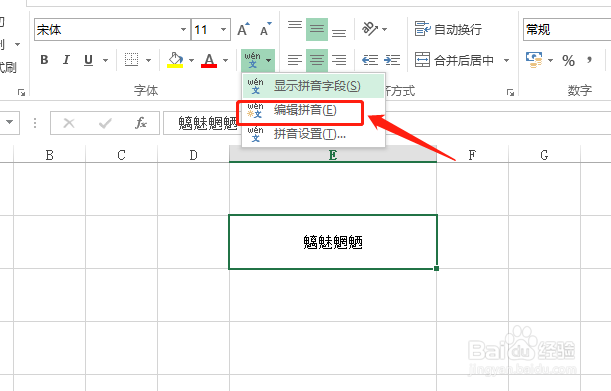Select the cell containing 魑魅魍魉
The height and width of the screenshot is (391, 611).
click(333, 242)
